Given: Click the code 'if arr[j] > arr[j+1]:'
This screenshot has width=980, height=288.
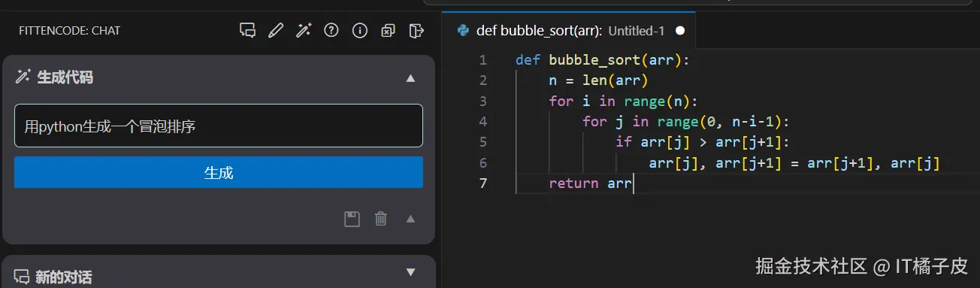Looking at the screenshot, I should tap(703, 142).
